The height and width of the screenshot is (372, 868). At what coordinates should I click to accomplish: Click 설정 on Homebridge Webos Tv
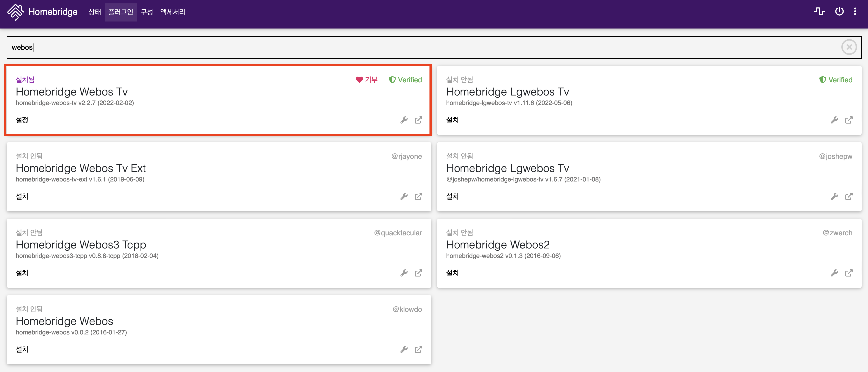pyautogui.click(x=22, y=120)
